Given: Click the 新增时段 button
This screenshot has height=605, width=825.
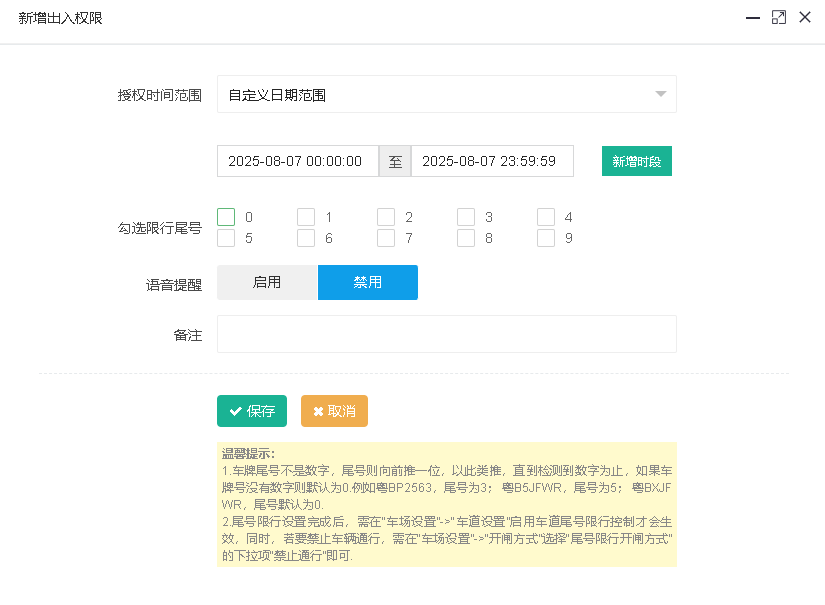Looking at the screenshot, I should tap(637, 161).
